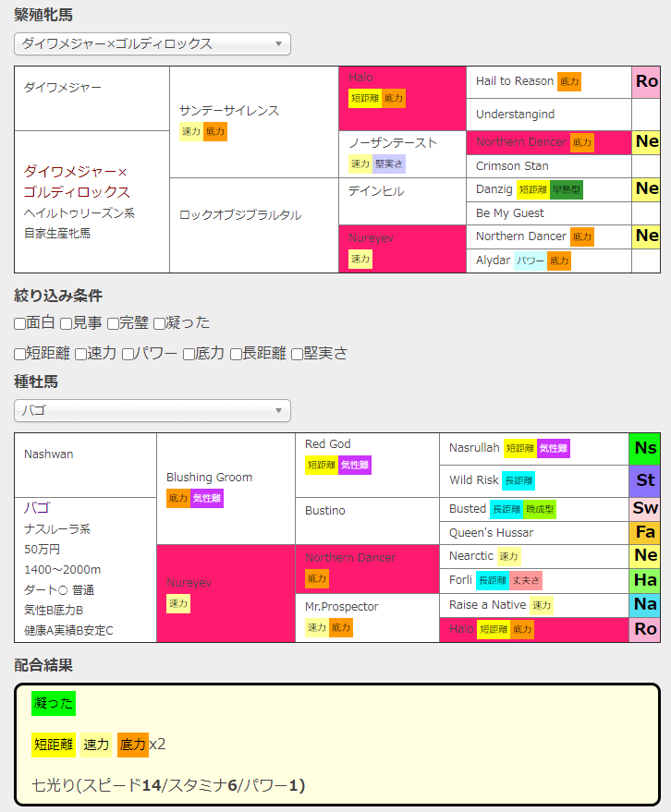Open the 繁殖牝馬 dropdown showing ダイワメジャー×ゴルディロックス
Screen dimensions: 671x812
coord(152,44)
